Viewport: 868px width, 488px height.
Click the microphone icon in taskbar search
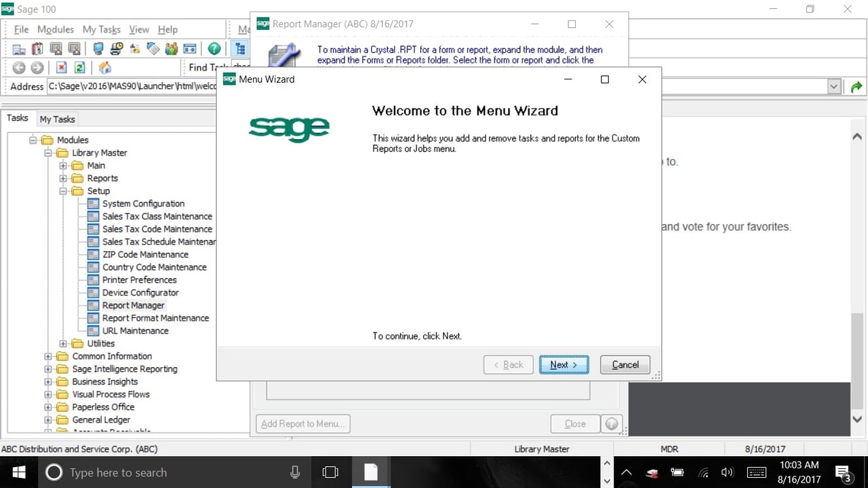click(294, 472)
